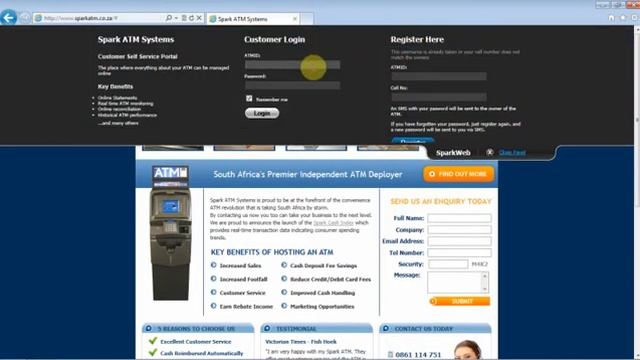This screenshot has height=360, width=640.
Task: Click the SEND US AN ENQUIRY TODAY heading
Action: [x=441, y=201]
